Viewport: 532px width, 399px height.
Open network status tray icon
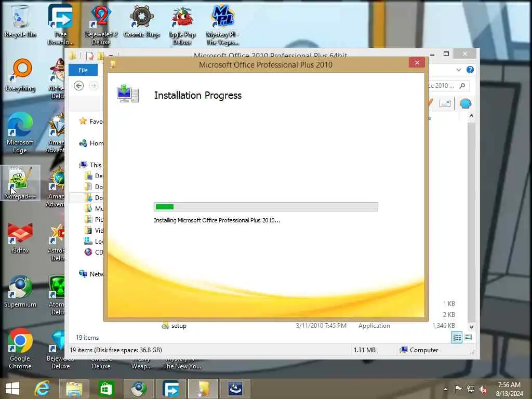(471, 389)
